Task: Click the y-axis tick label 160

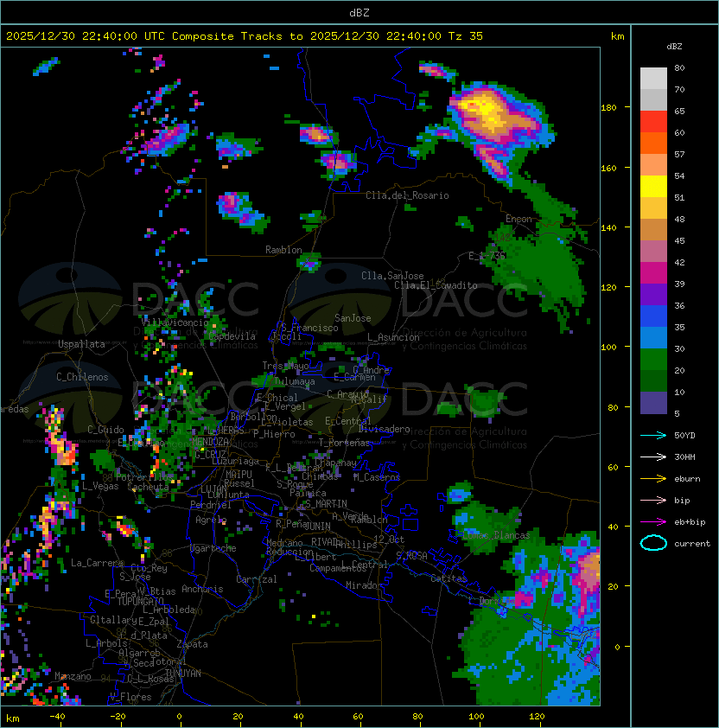Action: click(x=608, y=168)
